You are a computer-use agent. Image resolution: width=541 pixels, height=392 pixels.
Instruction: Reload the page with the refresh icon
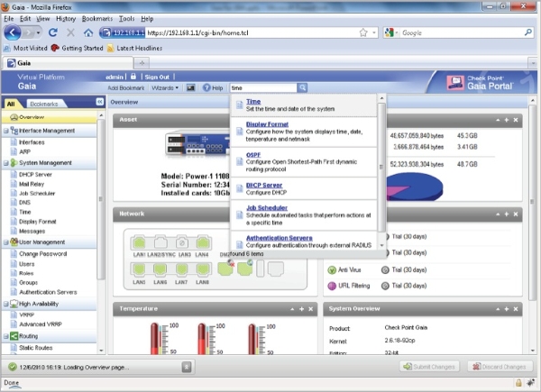(53, 32)
